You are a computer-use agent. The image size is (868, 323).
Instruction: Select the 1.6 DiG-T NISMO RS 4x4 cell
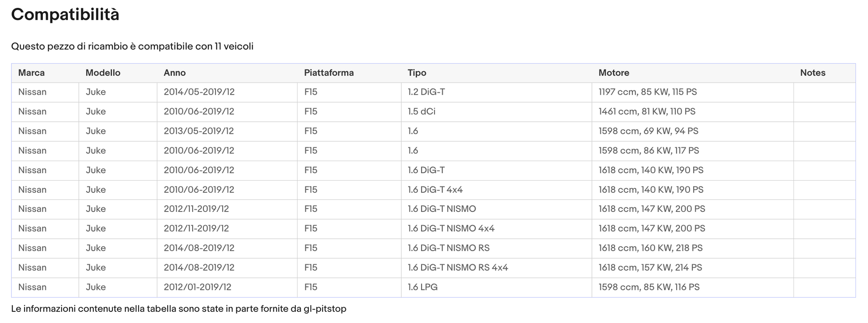pyautogui.click(x=458, y=268)
